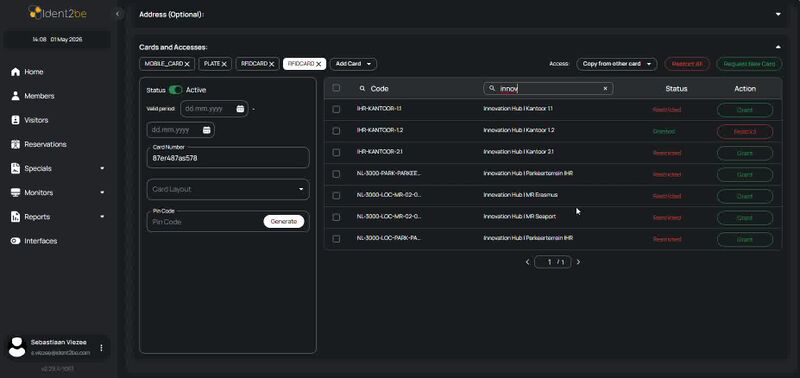The width and height of the screenshot is (800, 378).
Task: Open the Specials icon in sidebar
Action: 15,168
